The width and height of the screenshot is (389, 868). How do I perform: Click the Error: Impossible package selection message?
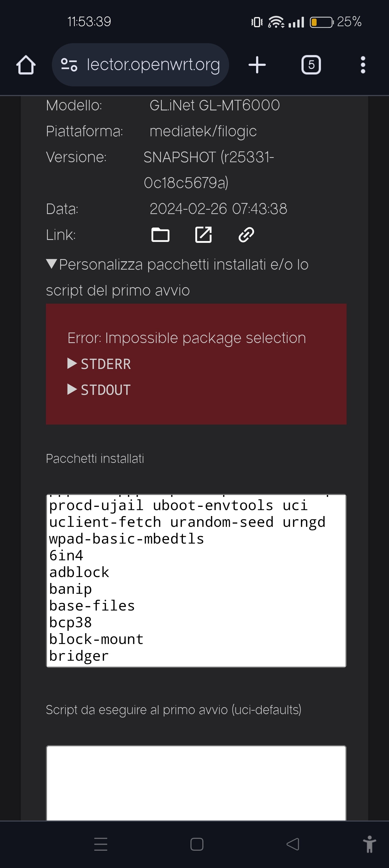(186, 338)
